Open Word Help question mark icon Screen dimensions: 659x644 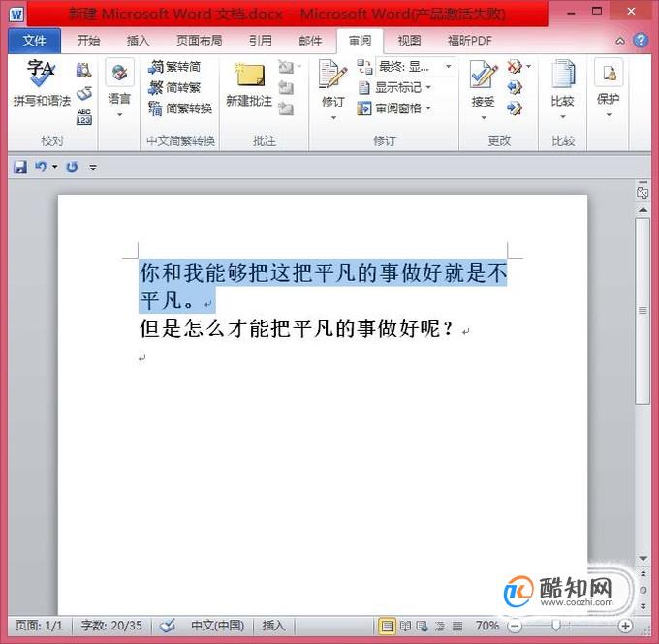(x=641, y=41)
